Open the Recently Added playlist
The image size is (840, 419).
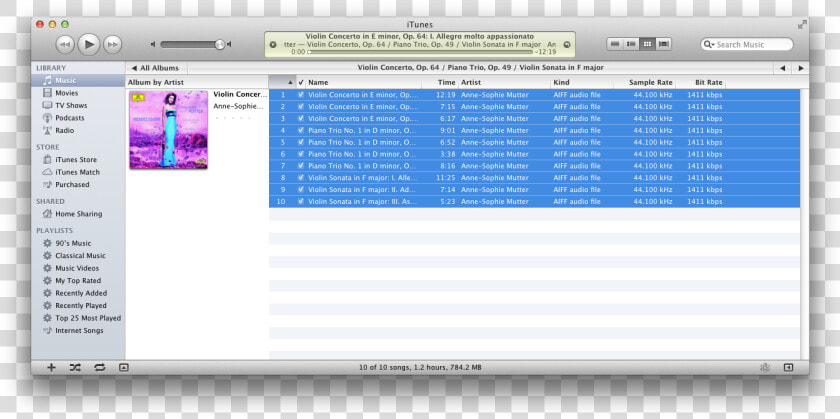pos(81,293)
